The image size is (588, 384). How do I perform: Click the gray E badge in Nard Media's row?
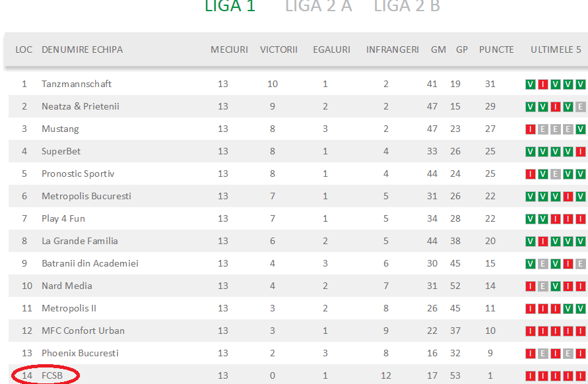542,286
